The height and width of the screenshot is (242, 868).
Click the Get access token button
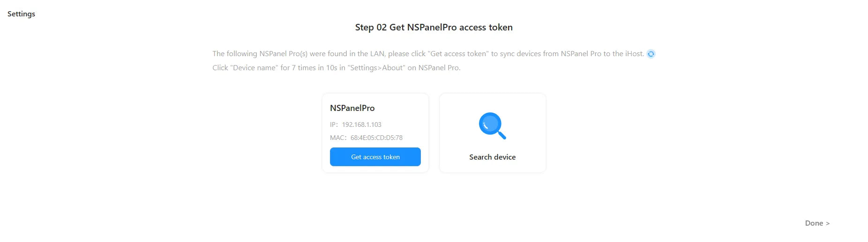coord(375,157)
